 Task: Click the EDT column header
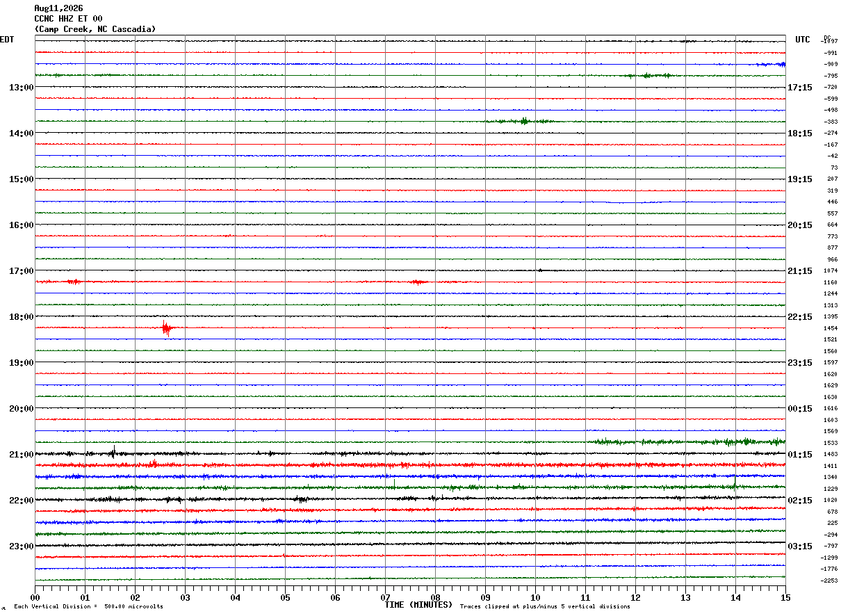coord(7,40)
